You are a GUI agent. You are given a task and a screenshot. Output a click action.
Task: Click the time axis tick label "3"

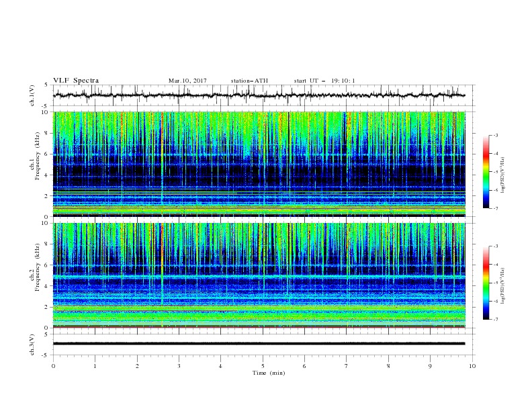179,366
